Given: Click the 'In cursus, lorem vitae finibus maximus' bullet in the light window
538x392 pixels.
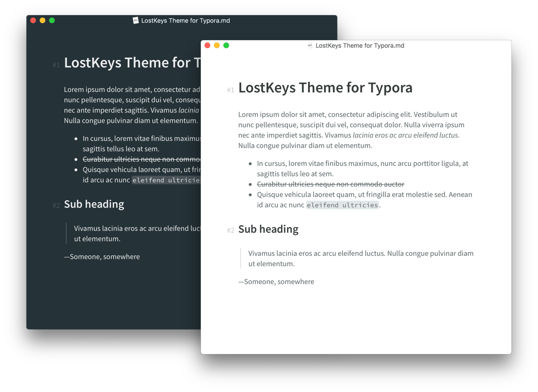Looking at the screenshot, I should [363, 169].
